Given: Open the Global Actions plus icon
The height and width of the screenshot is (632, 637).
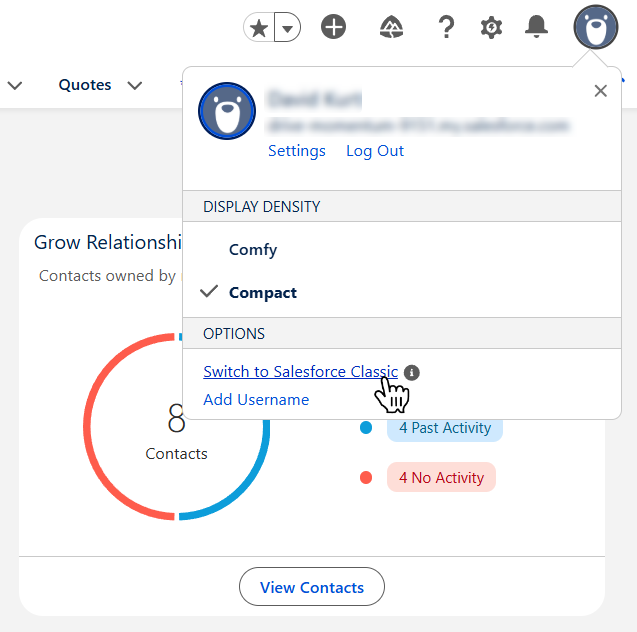Looking at the screenshot, I should pyautogui.click(x=333, y=27).
